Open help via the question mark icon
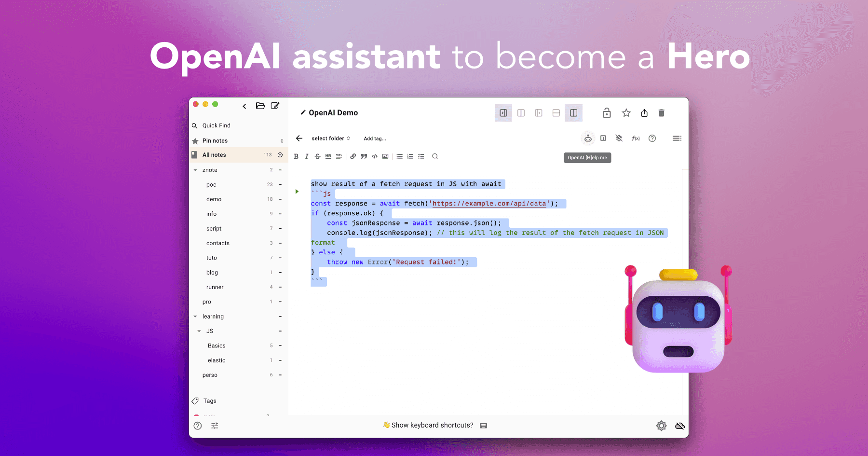The height and width of the screenshot is (456, 868). click(x=652, y=138)
